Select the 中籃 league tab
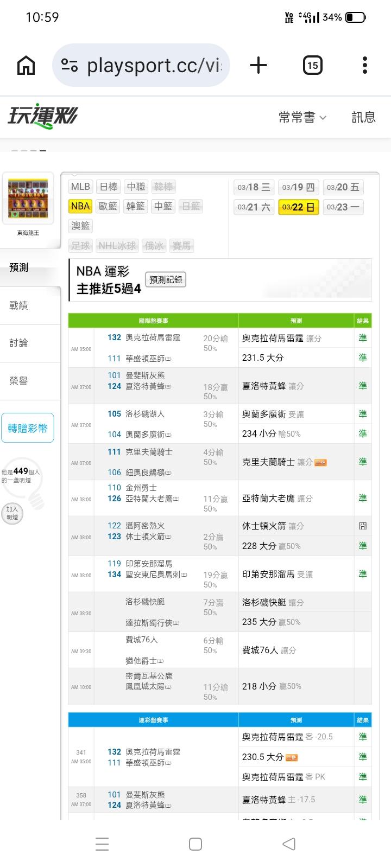 tap(163, 206)
